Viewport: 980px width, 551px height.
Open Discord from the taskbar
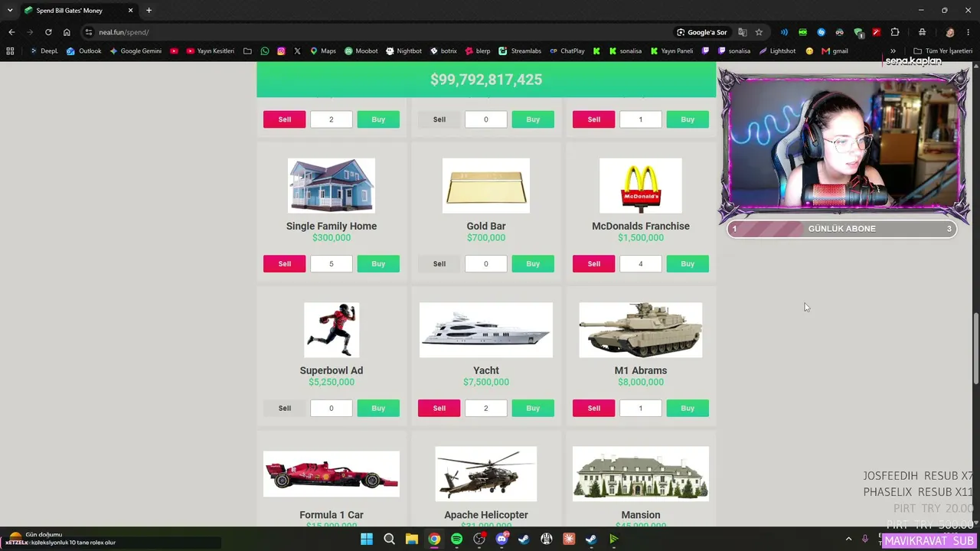coord(501,540)
